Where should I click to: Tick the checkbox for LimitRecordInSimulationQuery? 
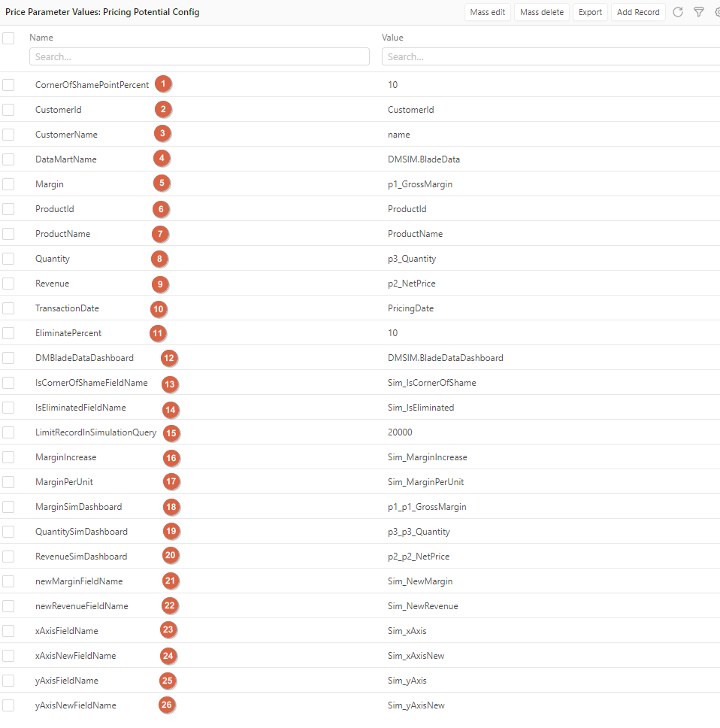pos(8,432)
